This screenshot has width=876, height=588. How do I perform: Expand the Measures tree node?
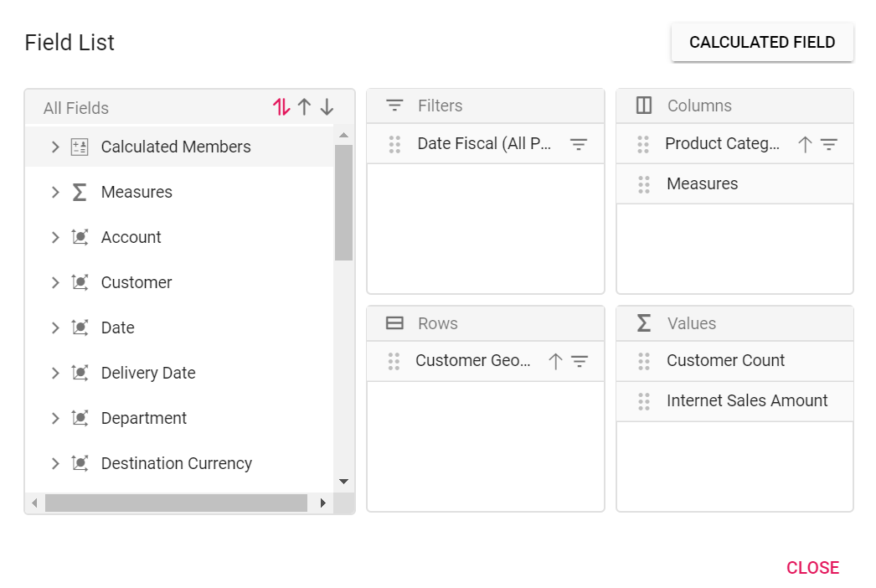pyautogui.click(x=54, y=193)
